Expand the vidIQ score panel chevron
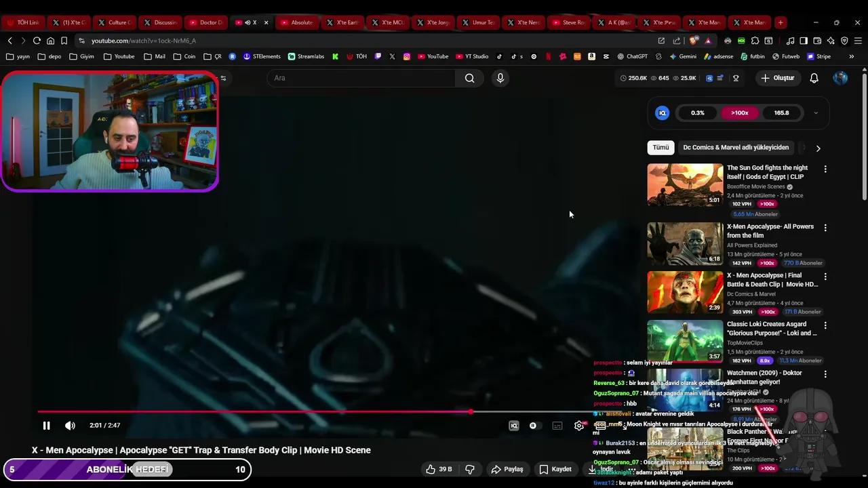 point(816,113)
